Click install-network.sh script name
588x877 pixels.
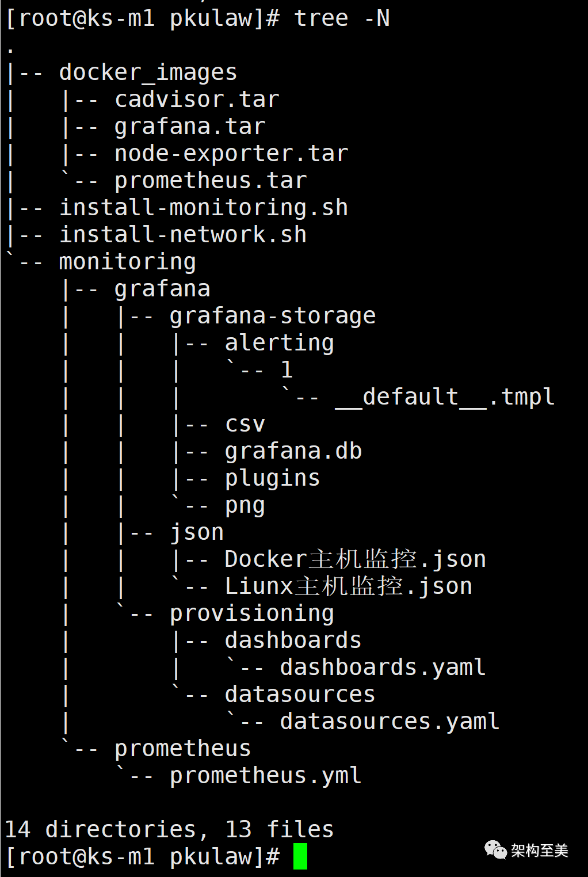tap(183, 235)
